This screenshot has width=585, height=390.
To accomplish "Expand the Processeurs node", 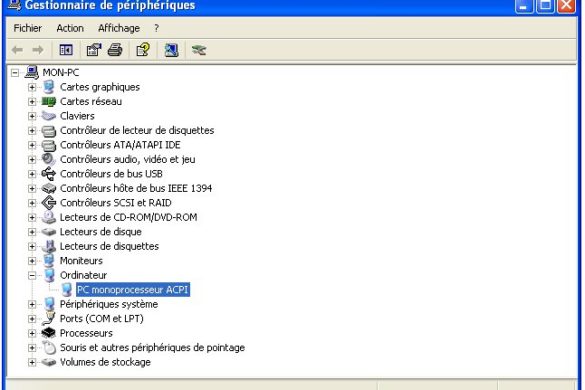I will (x=32, y=333).
